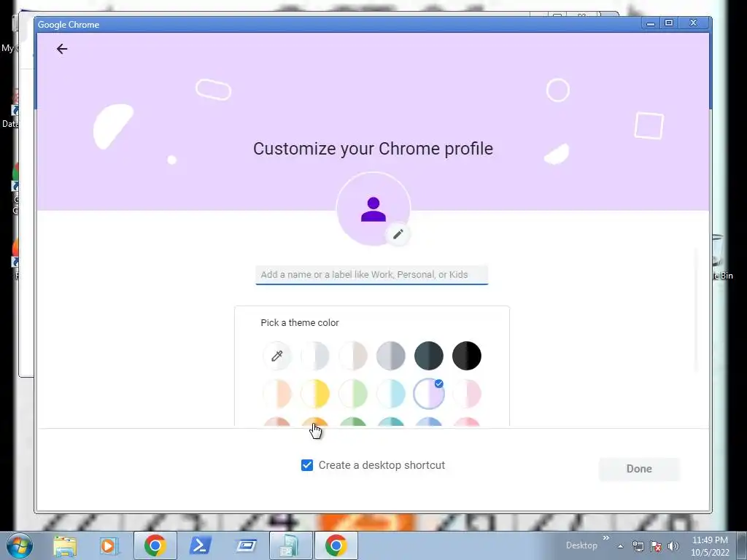The width and height of the screenshot is (747, 560).
Task: Select the warm beige theme color
Action: (x=353, y=356)
